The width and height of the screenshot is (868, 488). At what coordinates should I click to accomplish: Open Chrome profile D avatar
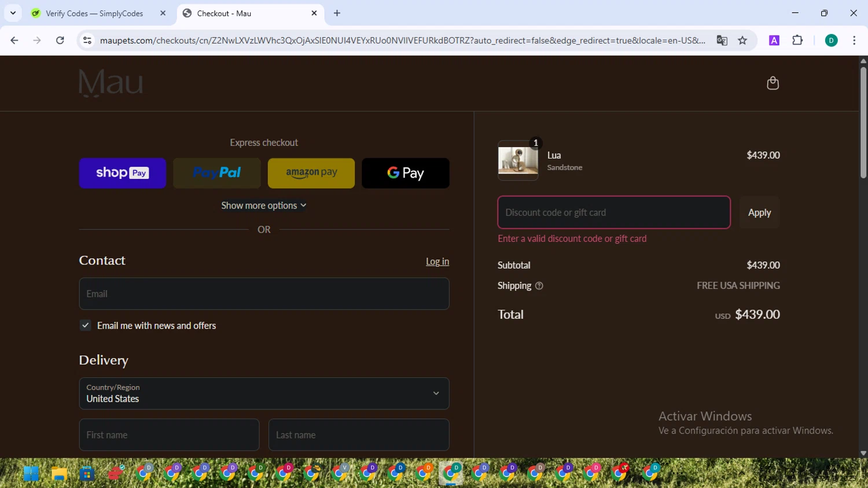[831, 41]
